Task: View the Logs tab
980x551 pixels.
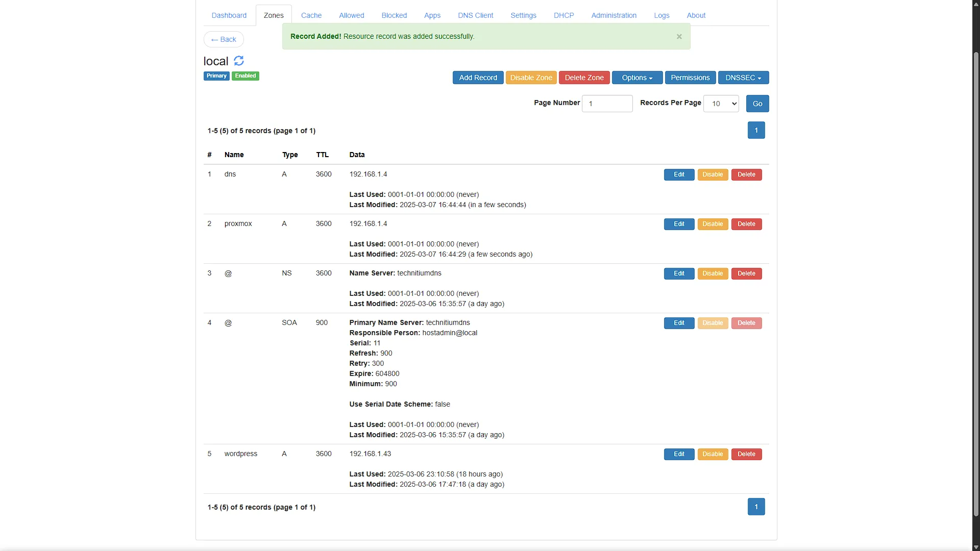Action: [662, 15]
